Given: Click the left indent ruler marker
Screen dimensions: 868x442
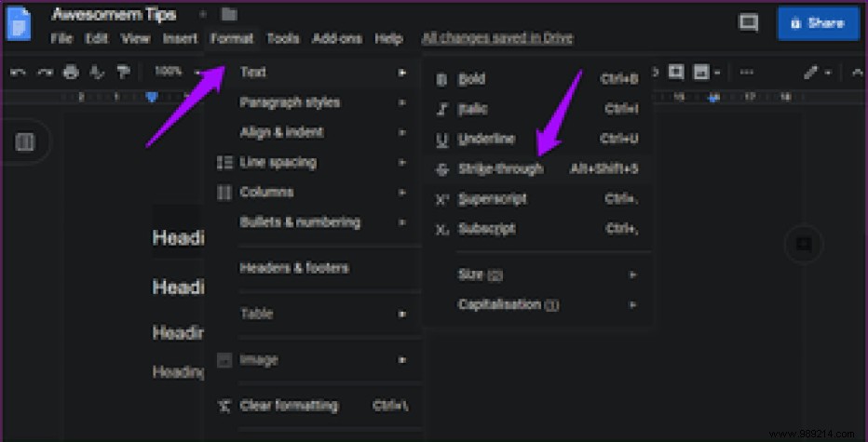Looking at the screenshot, I should [x=152, y=98].
